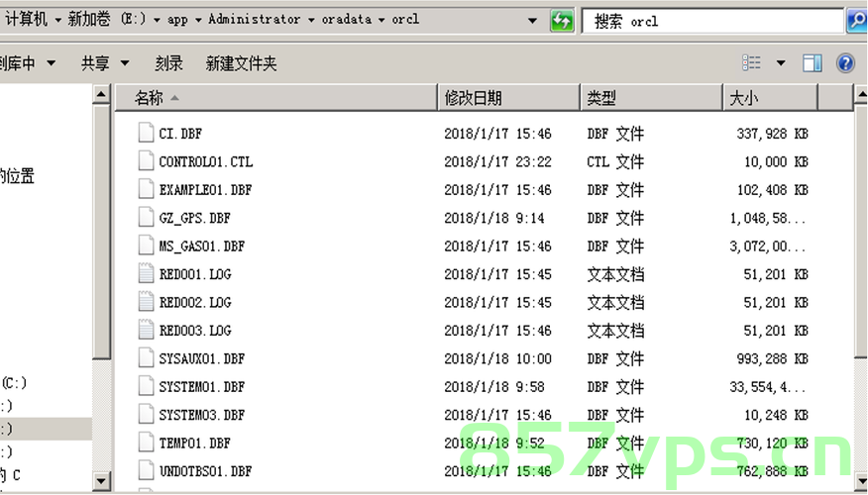Select the file name UNDOTBS01.DBF
The width and height of the screenshot is (868, 495).
(x=205, y=471)
